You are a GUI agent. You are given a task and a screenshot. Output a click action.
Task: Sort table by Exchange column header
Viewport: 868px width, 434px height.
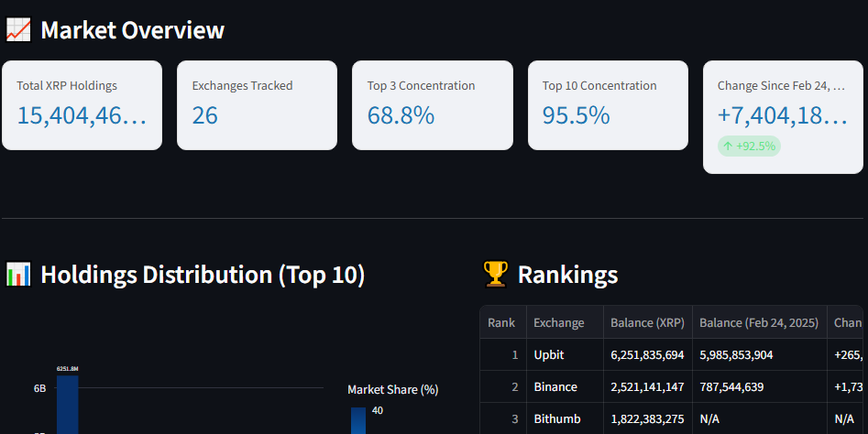[559, 322]
